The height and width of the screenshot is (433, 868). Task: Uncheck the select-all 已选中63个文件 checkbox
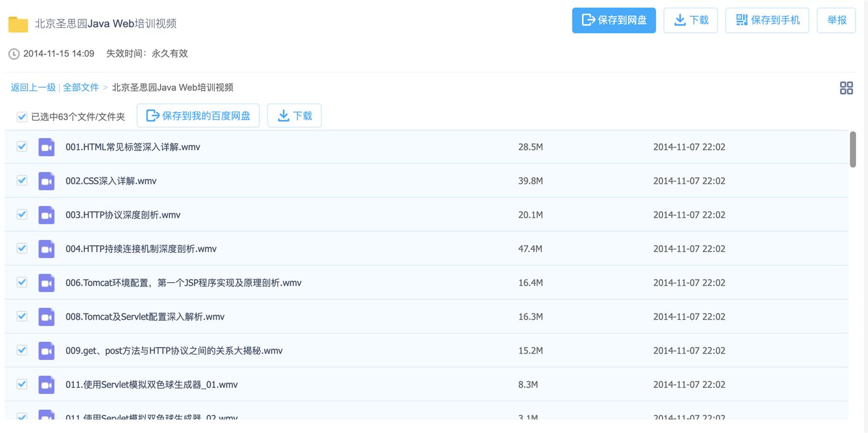(x=22, y=116)
